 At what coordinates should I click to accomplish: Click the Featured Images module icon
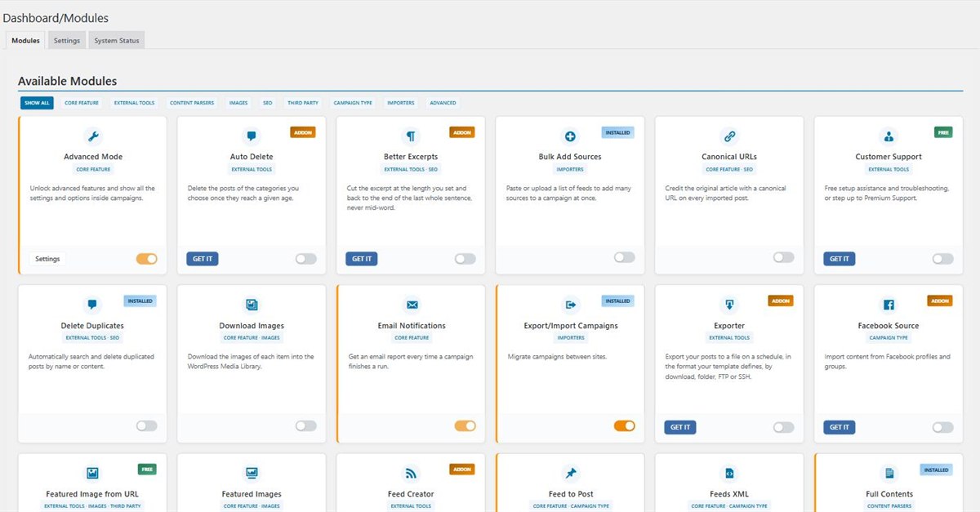click(x=252, y=473)
